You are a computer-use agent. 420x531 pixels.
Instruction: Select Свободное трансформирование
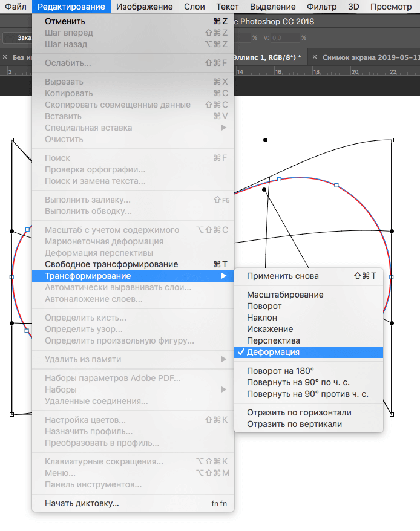click(111, 264)
